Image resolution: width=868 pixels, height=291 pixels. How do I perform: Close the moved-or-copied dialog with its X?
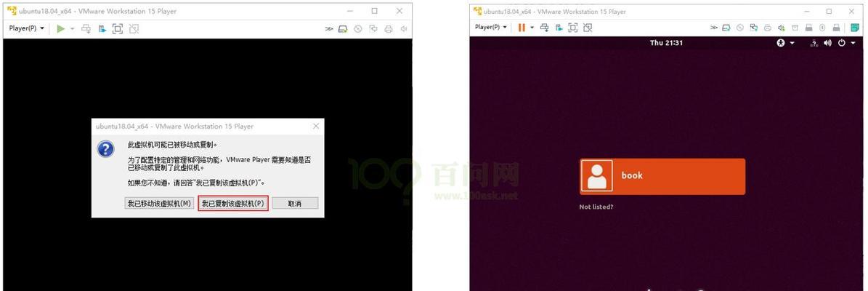(x=316, y=127)
